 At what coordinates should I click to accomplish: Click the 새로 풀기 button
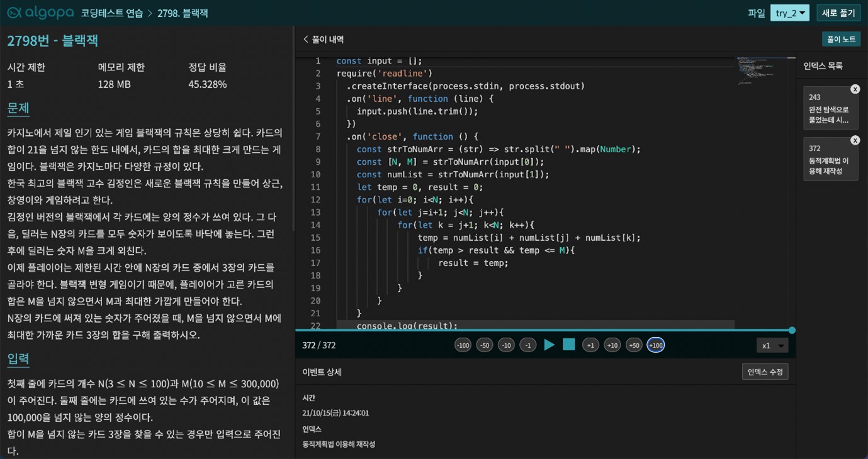pos(838,13)
